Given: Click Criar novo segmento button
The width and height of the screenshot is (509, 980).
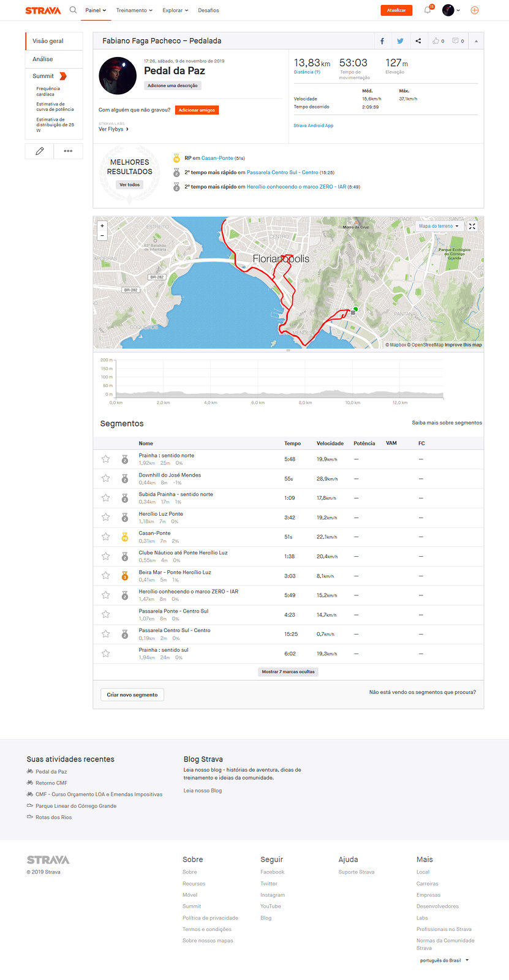Looking at the screenshot, I should tap(132, 695).
